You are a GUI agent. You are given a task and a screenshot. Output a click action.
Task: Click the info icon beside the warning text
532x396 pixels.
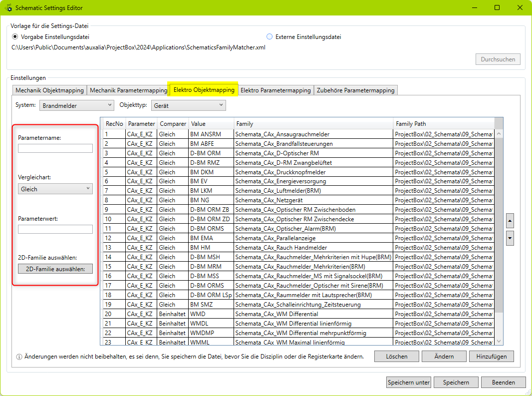pos(19,357)
